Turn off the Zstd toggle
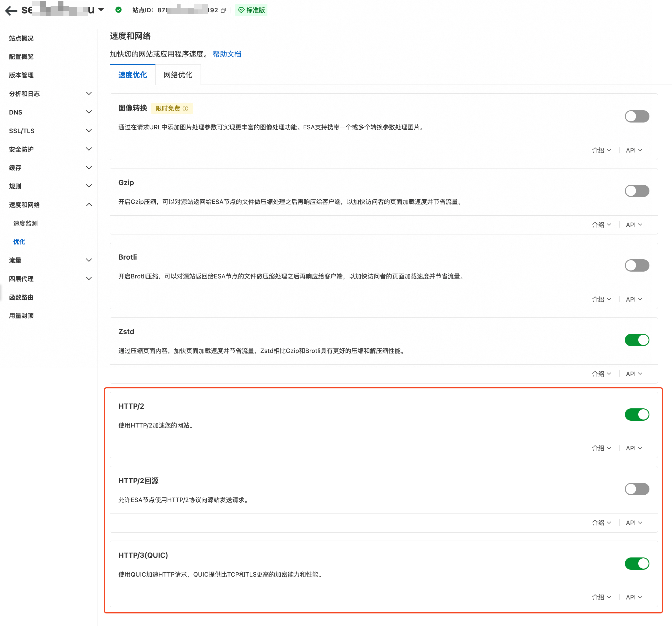This screenshot has width=672, height=626. pos(637,340)
